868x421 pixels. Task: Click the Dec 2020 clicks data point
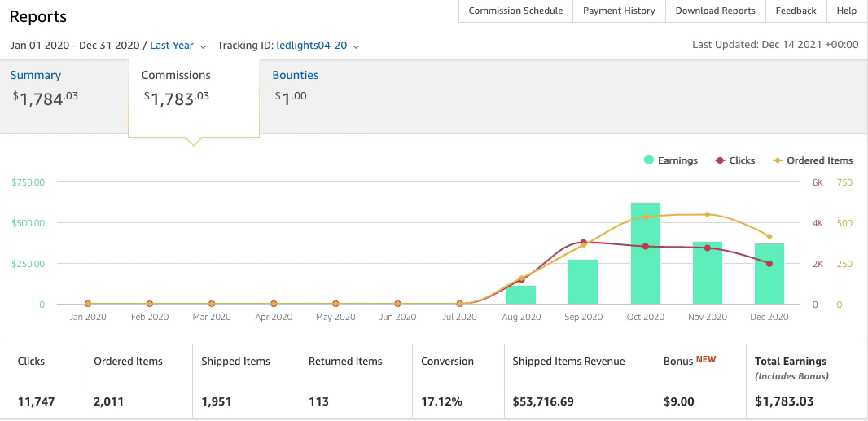pyautogui.click(x=769, y=264)
